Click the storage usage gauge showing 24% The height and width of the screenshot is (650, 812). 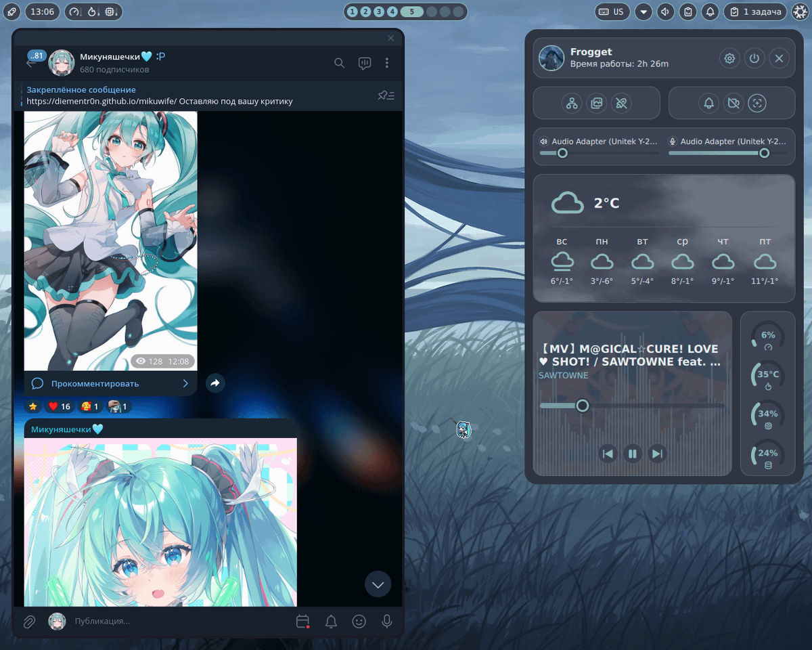(768, 457)
